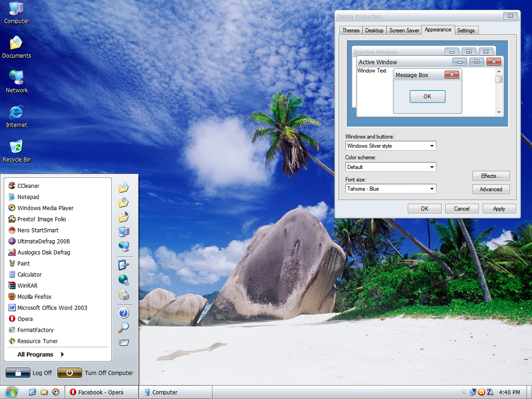
Task: Click the Help and Support question mark icon
Action: click(x=123, y=313)
